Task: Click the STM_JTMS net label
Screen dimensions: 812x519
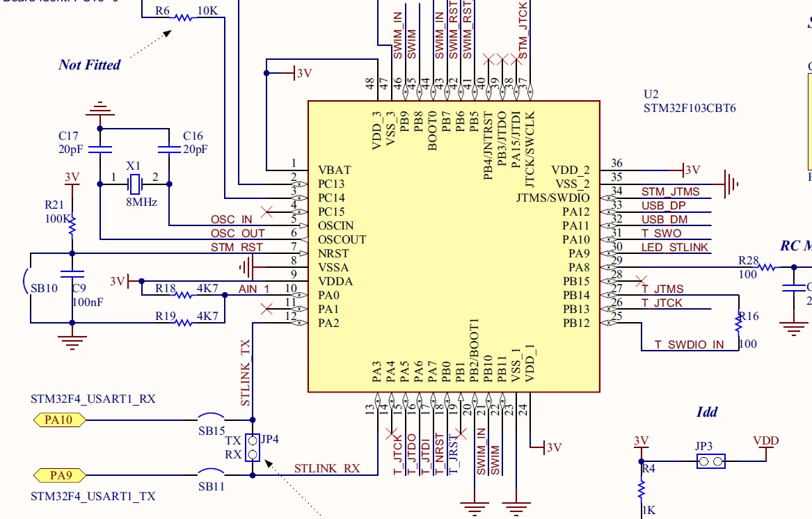Action: 671,191
